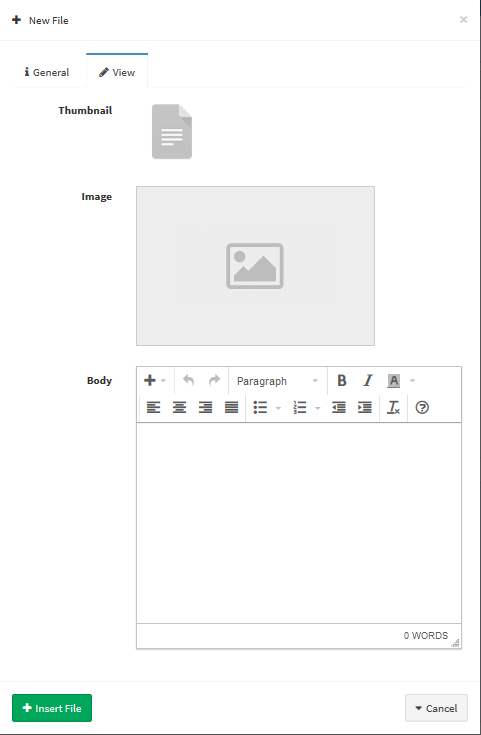Redo the last action
This screenshot has width=481, height=735.
[214, 381]
